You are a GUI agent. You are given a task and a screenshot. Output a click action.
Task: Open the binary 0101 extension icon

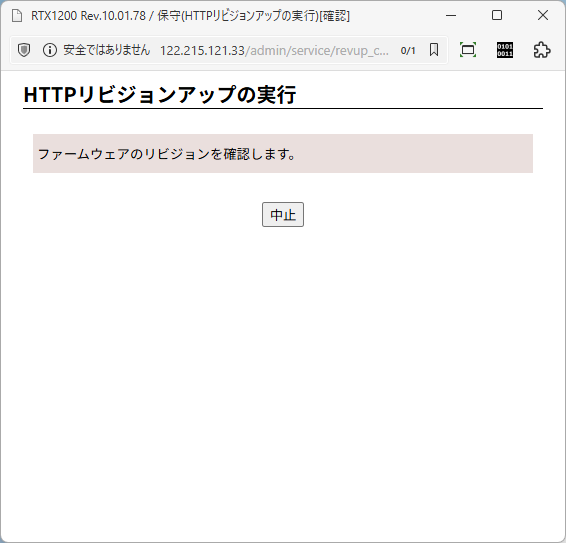point(505,50)
